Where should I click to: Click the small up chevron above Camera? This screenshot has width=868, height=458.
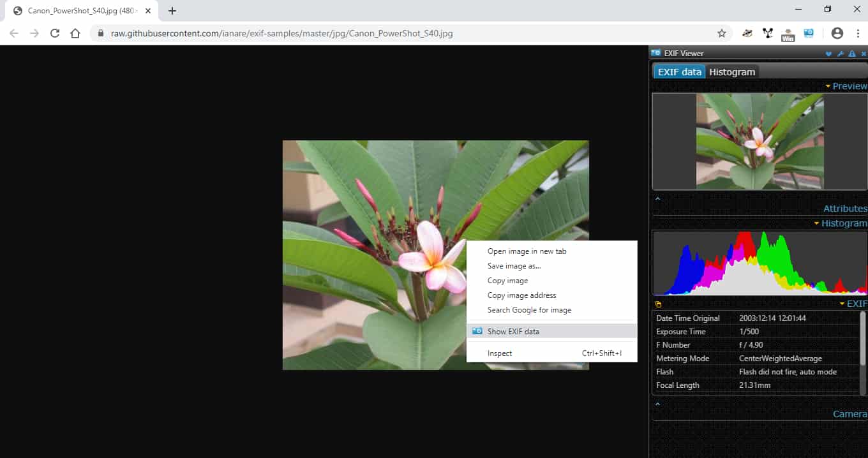coord(658,403)
